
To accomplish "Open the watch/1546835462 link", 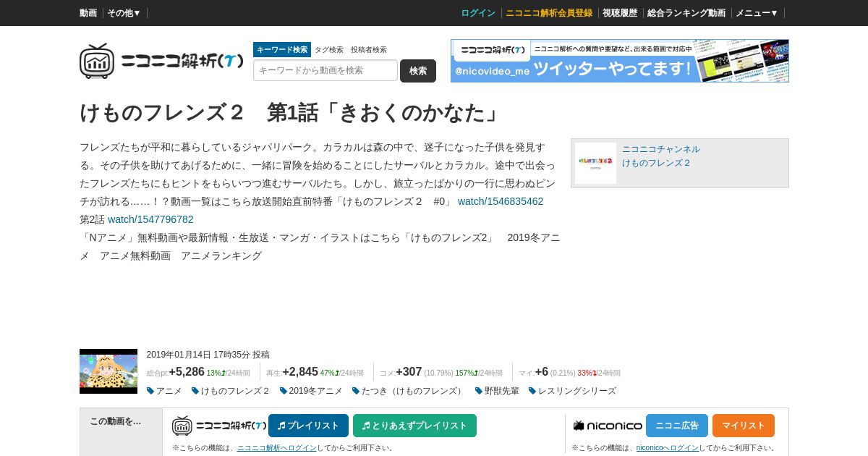I will pyautogui.click(x=501, y=201).
